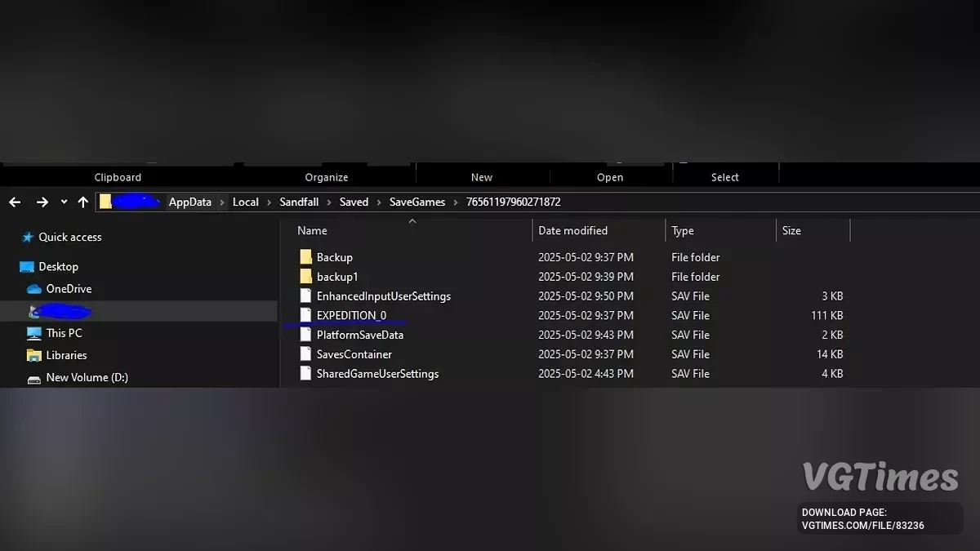The width and height of the screenshot is (980, 551).
Task: Click the Type column header
Action: click(683, 231)
